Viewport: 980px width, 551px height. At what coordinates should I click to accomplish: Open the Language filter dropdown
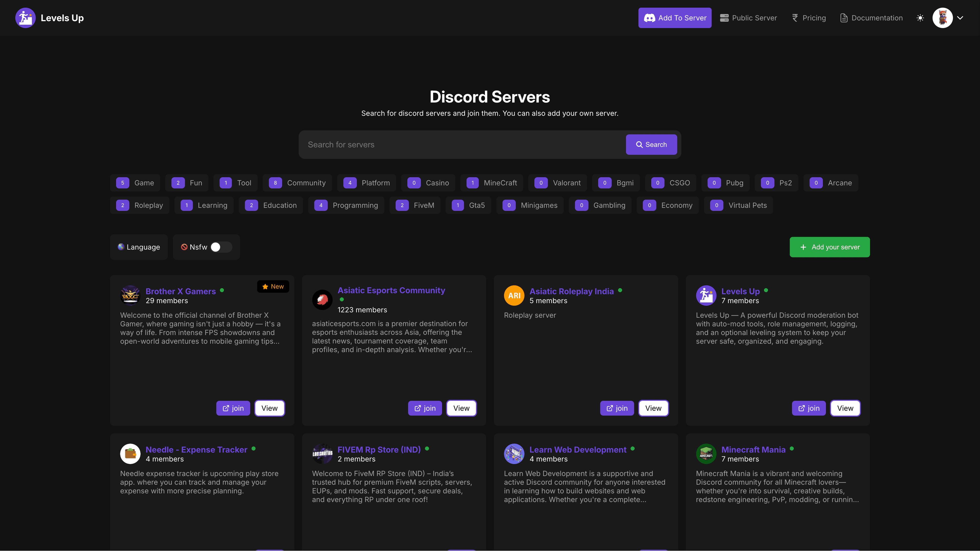(x=139, y=247)
